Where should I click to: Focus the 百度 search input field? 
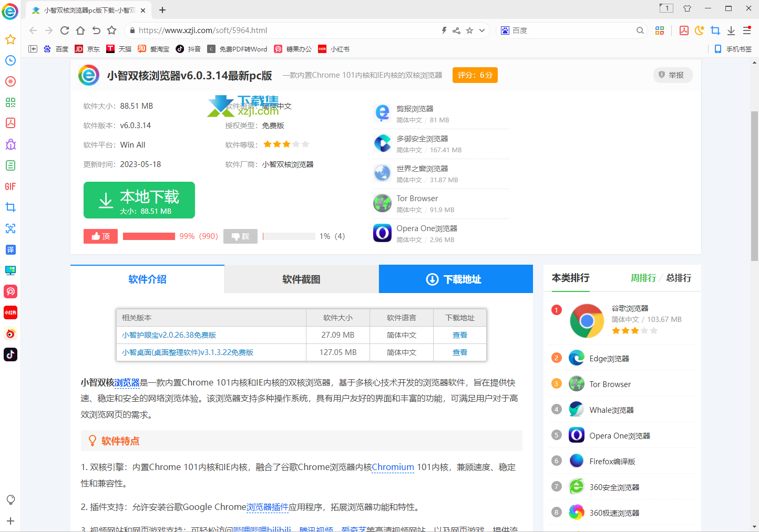click(x=572, y=30)
